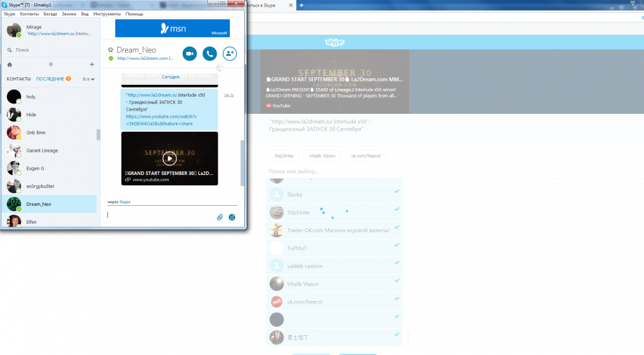
Task: Start a video call with Dream_Neo
Action: point(189,54)
